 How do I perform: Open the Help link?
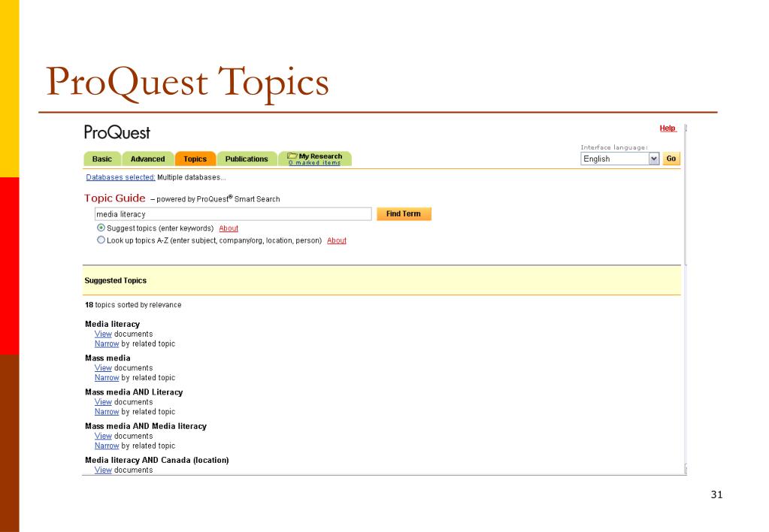click(668, 128)
